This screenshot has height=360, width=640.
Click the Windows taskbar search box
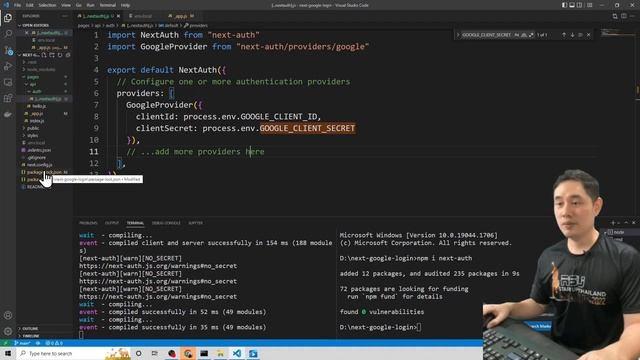click(x=73, y=353)
